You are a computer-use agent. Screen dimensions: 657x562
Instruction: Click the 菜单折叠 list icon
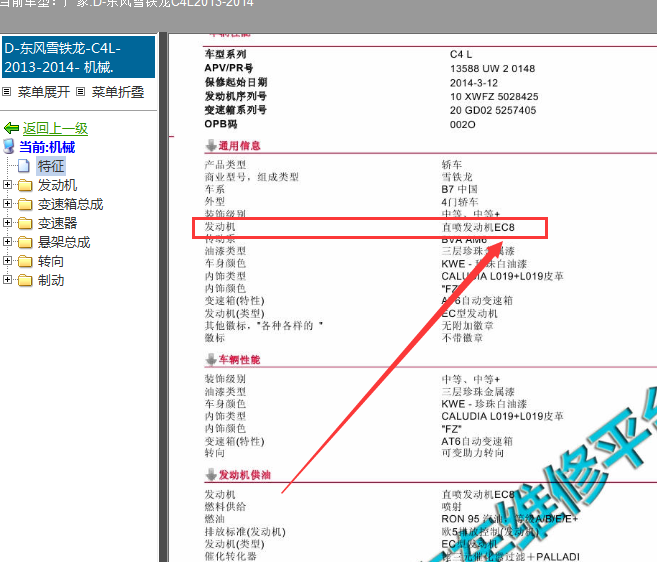pos(80,91)
